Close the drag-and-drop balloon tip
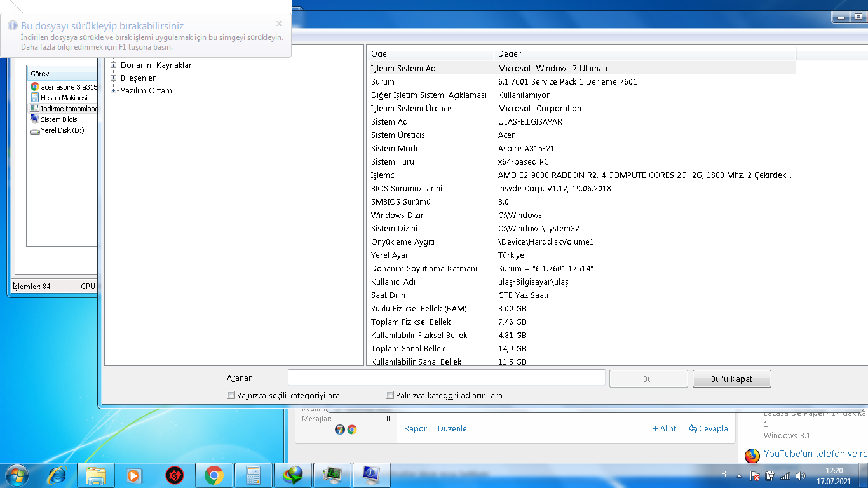Image resolution: width=868 pixels, height=488 pixels. click(x=279, y=24)
